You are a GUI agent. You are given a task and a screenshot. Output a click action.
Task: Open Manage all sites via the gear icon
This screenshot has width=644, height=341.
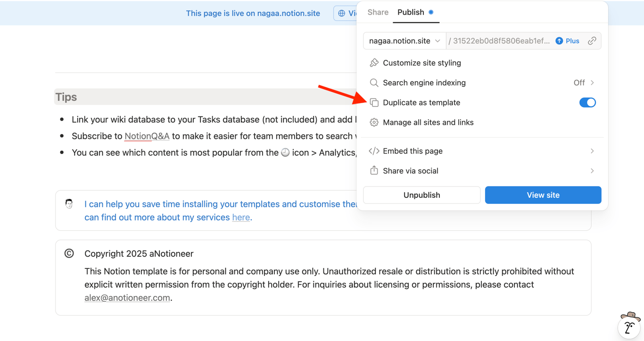[x=374, y=122]
